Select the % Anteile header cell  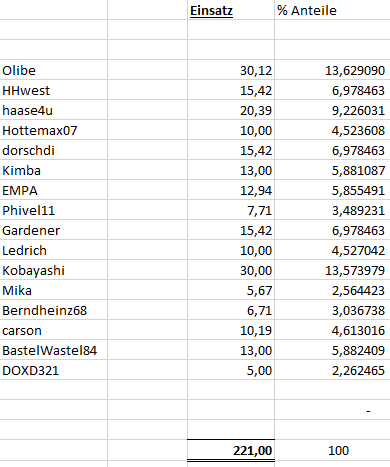pos(332,10)
